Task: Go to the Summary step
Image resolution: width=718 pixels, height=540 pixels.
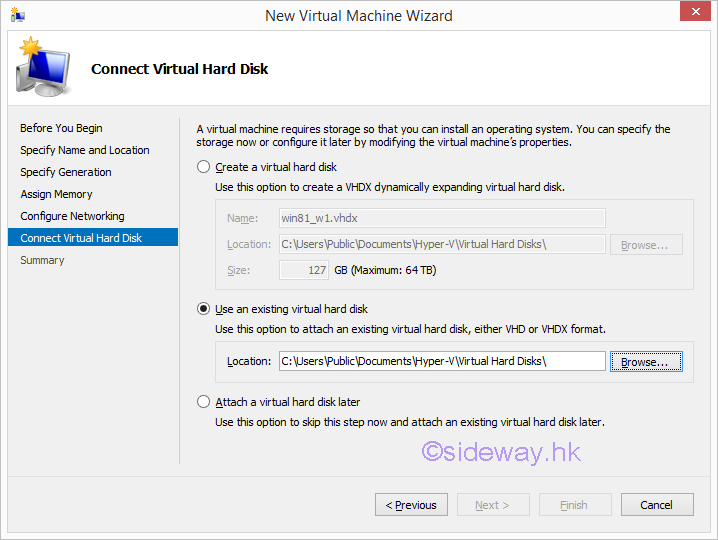Action: point(42,260)
